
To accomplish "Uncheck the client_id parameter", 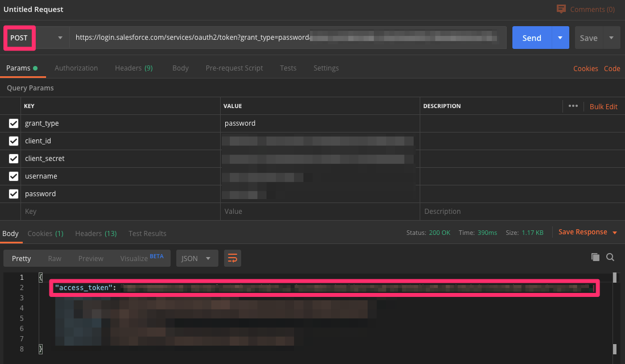I will (13, 140).
